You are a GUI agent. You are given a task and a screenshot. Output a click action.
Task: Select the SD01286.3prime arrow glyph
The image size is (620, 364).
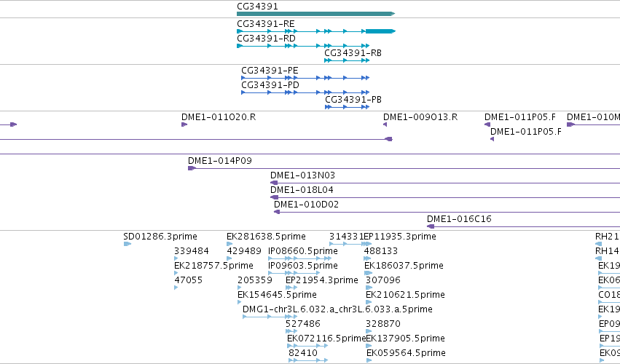click(127, 244)
